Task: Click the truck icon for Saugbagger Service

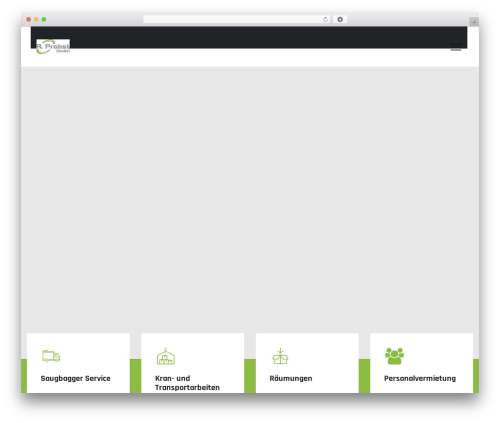Action: [x=51, y=356]
